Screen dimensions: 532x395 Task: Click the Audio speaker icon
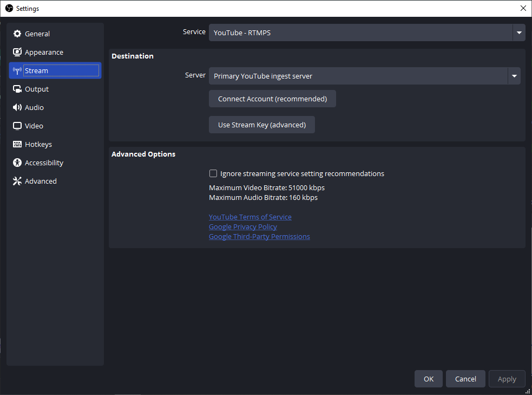[17, 107]
